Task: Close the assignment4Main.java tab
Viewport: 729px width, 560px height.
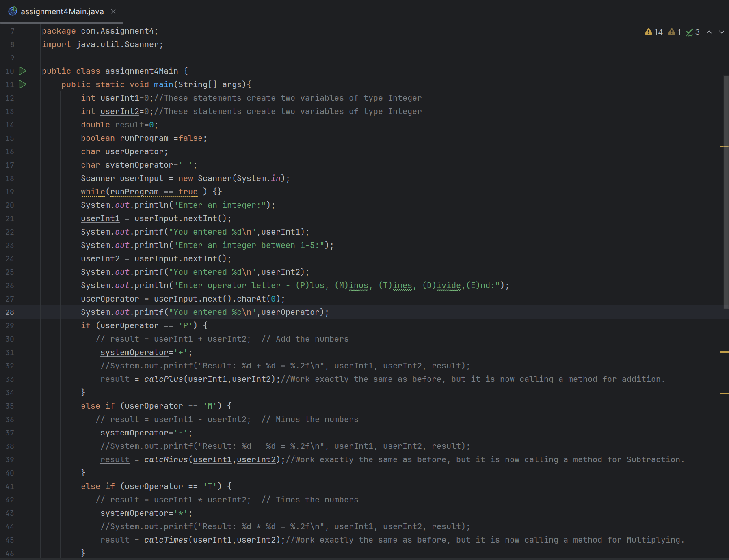Action: (113, 11)
